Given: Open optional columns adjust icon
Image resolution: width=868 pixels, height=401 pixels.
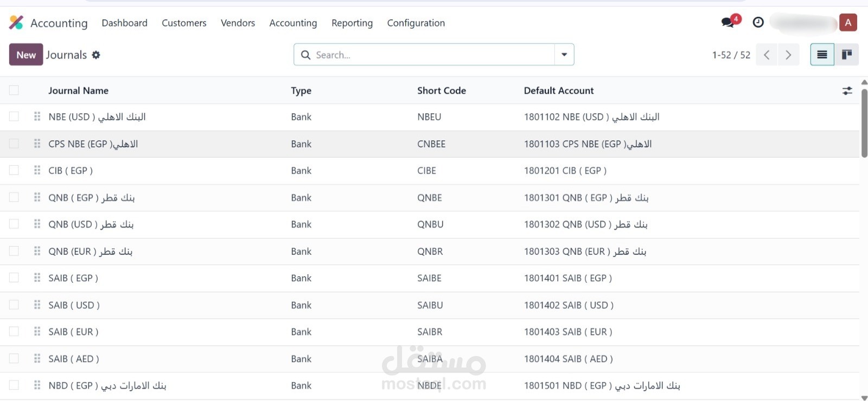Looking at the screenshot, I should click(x=847, y=91).
